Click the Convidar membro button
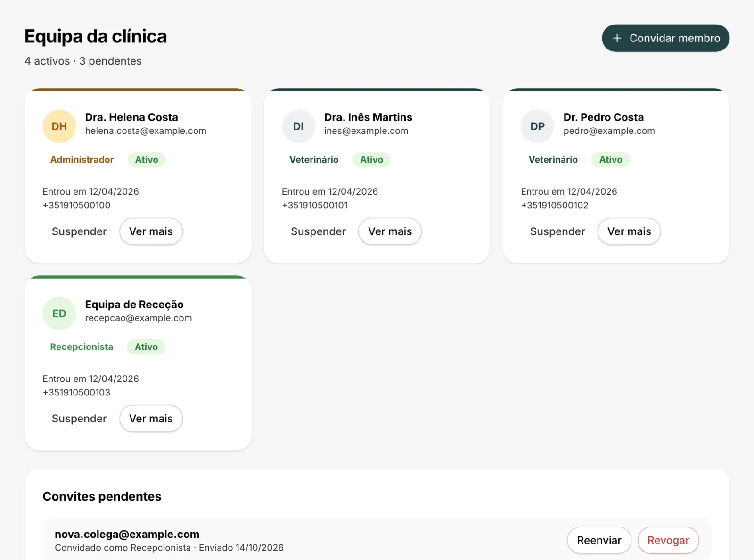754x560 pixels. (x=665, y=38)
